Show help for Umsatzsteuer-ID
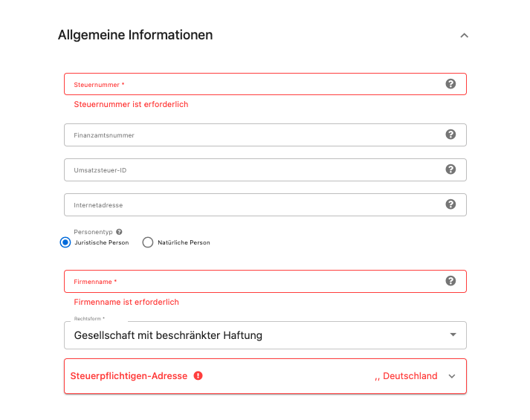The width and height of the screenshot is (530, 420). [x=450, y=169]
